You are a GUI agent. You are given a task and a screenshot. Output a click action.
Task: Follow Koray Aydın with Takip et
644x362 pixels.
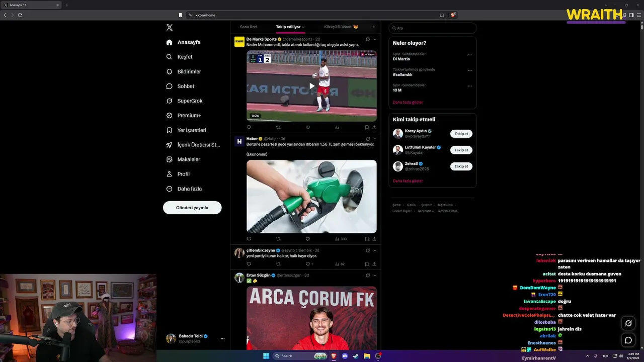(461, 134)
